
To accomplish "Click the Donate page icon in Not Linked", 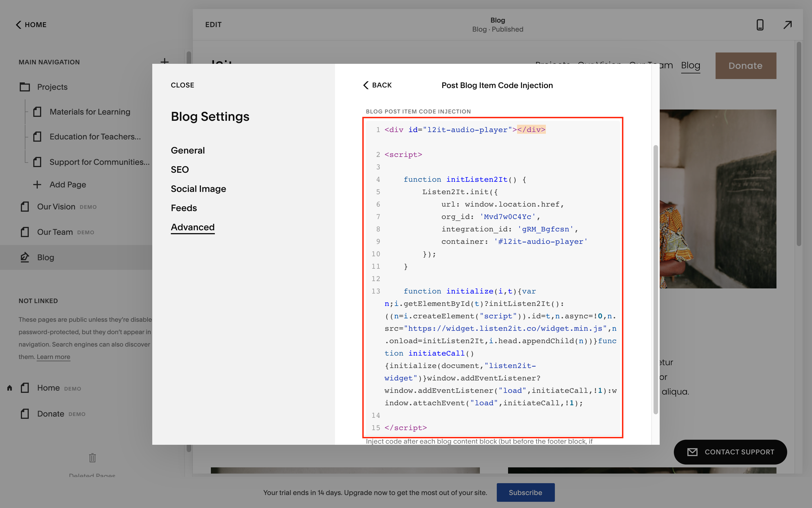I will tap(25, 413).
